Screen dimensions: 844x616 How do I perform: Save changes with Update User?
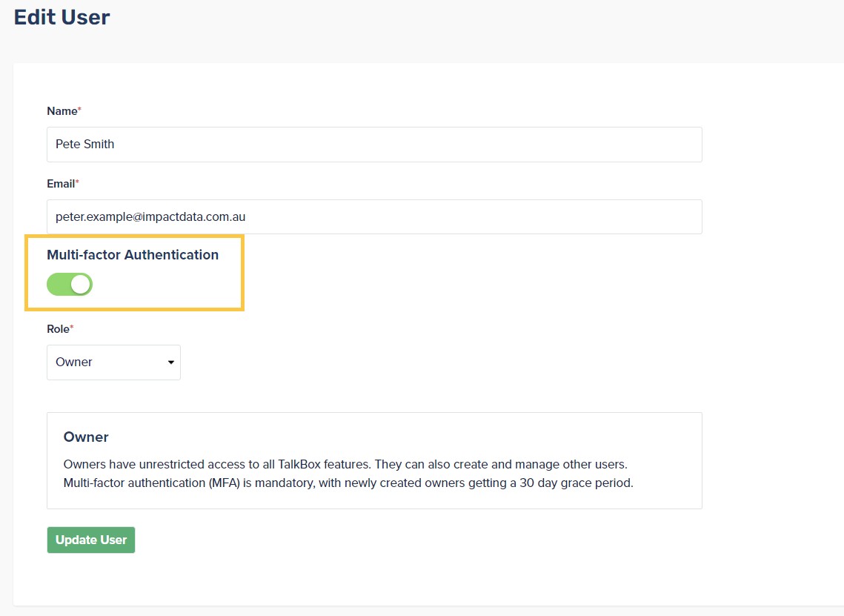pos(90,540)
